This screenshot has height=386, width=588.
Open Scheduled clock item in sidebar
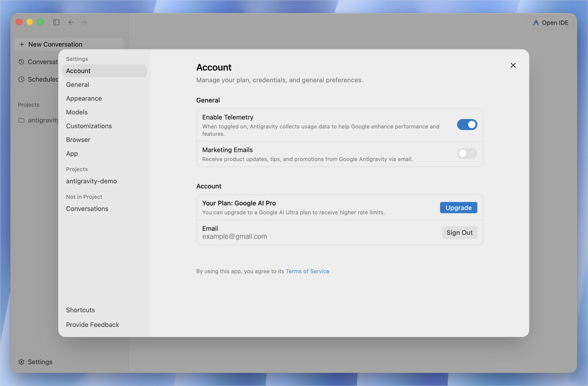click(x=38, y=79)
